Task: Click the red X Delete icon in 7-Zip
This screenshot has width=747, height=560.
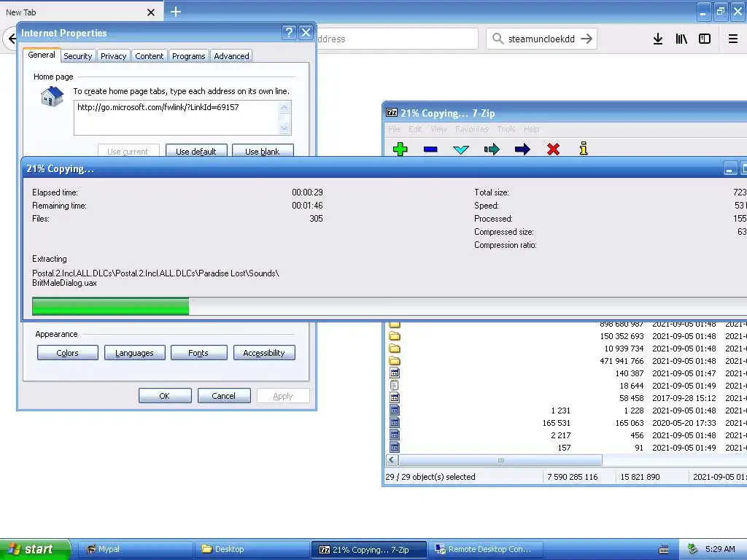Action: click(553, 149)
